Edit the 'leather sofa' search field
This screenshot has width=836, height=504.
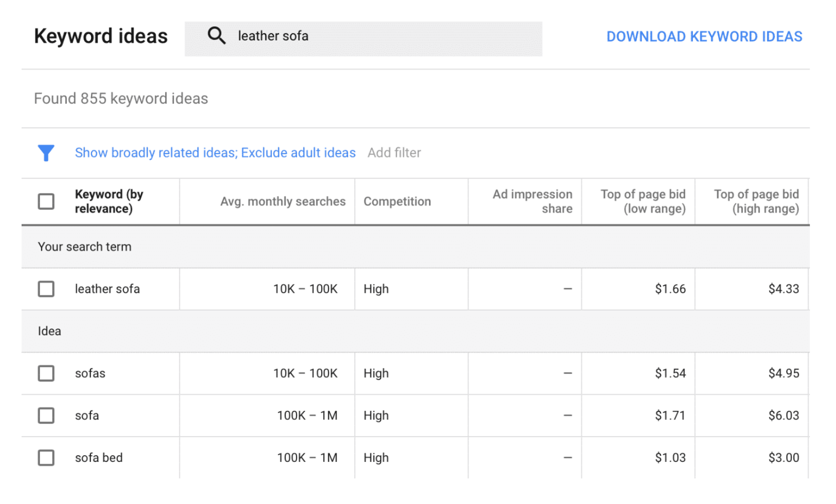pos(363,39)
